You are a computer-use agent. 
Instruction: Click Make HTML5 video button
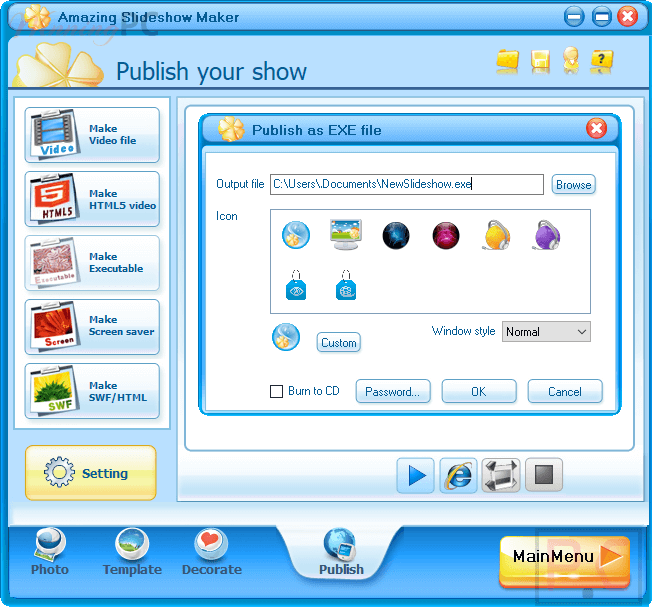(x=92, y=199)
